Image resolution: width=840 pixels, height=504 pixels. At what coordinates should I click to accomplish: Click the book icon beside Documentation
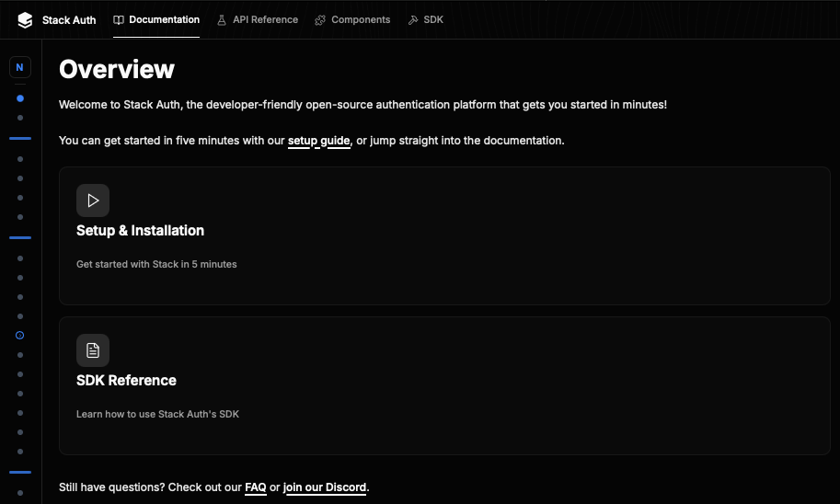pos(119,20)
